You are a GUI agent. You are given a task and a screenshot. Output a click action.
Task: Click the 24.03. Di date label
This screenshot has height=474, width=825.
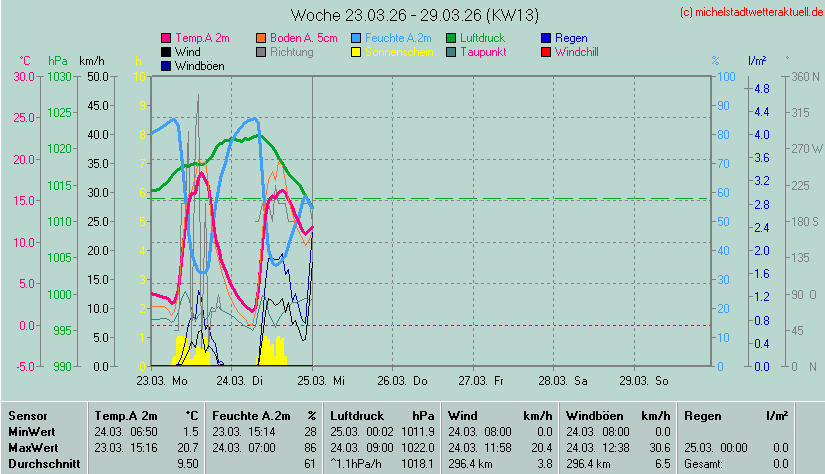[x=244, y=380]
